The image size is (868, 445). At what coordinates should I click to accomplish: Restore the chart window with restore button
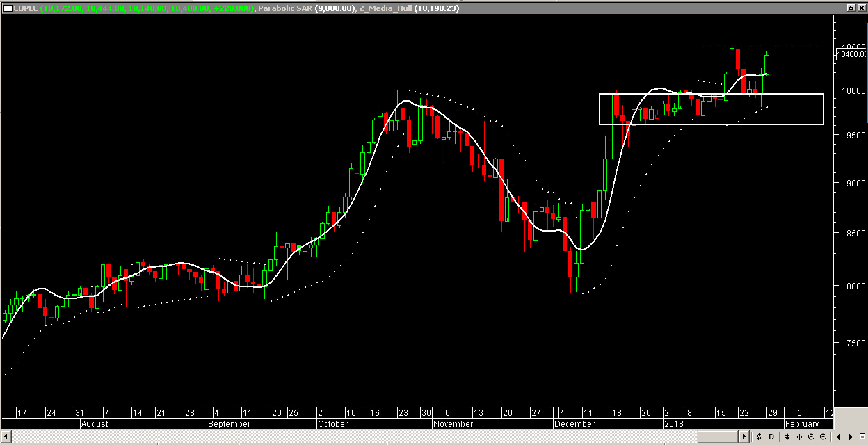click(x=851, y=8)
